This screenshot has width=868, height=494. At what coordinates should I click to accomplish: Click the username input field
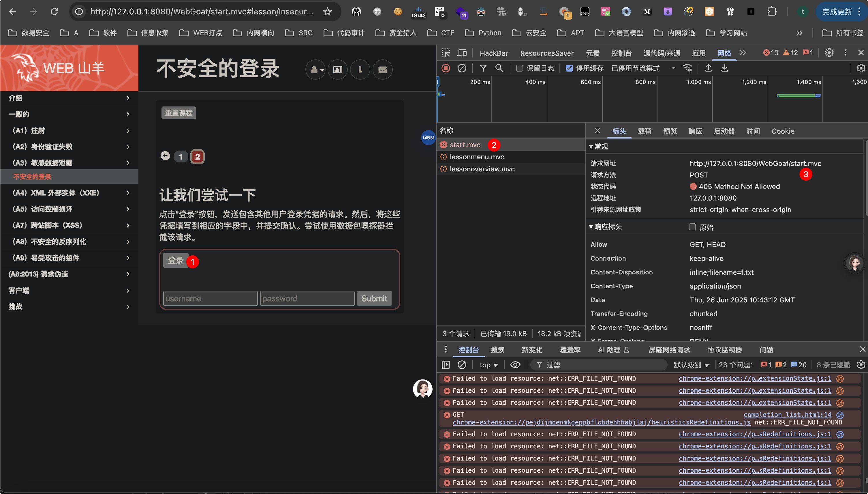tap(210, 299)
